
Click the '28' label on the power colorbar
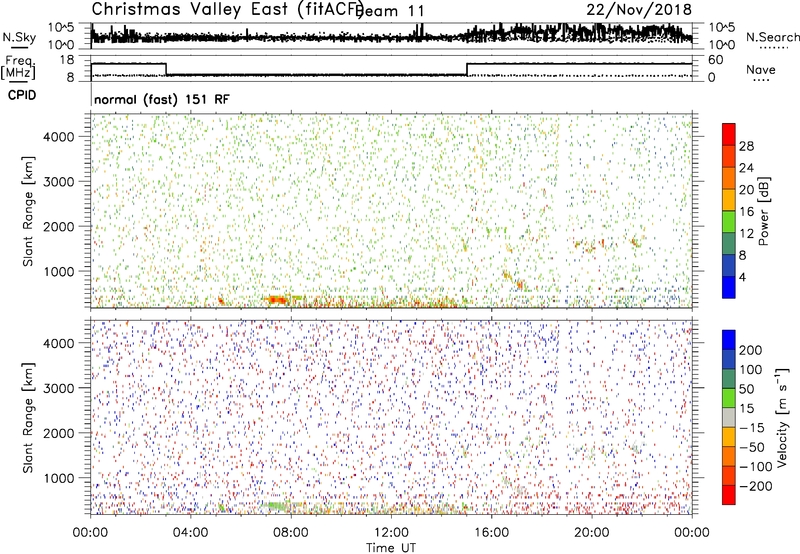pos(746,146)
